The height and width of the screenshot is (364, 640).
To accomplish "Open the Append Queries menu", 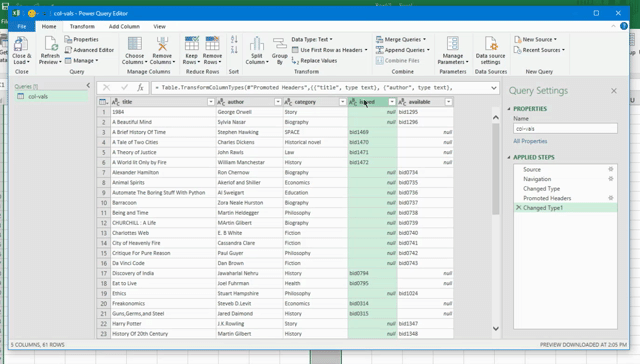I will [402, 50].
